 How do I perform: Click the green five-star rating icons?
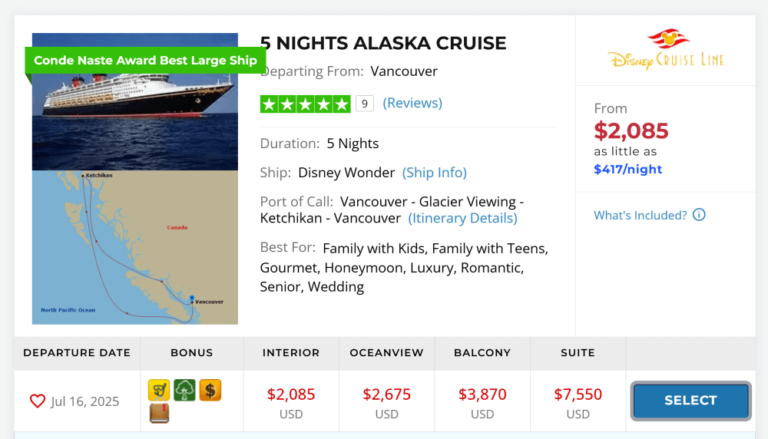pyautogui.click(x=305, y=103)
